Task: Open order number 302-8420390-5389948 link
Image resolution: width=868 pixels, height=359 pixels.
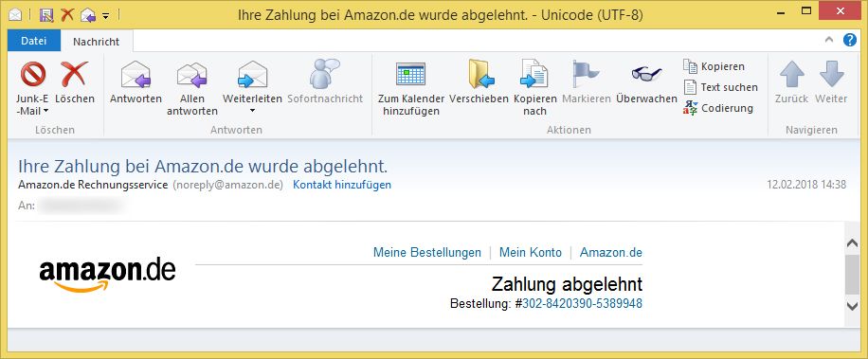Action: 583,304
